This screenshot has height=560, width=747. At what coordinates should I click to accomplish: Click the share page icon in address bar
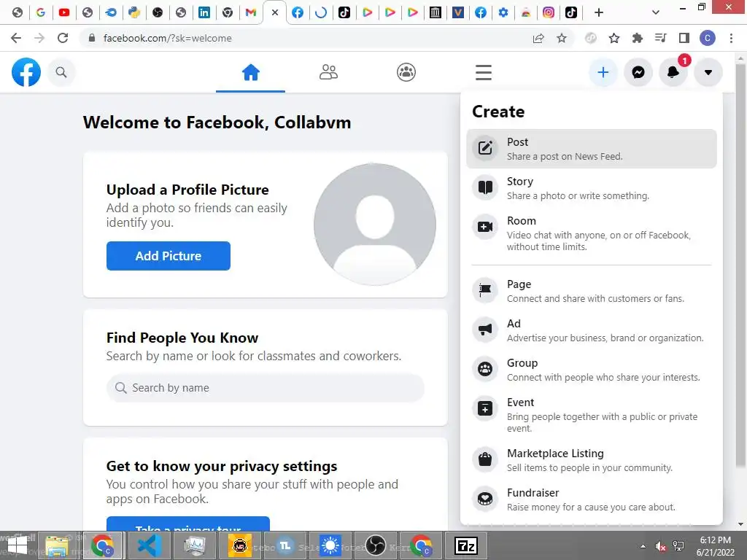[x=538, y=38]
